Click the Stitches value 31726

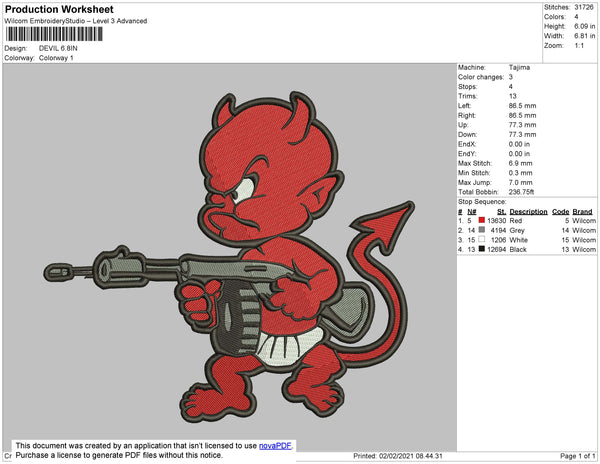tap(584, 7)
